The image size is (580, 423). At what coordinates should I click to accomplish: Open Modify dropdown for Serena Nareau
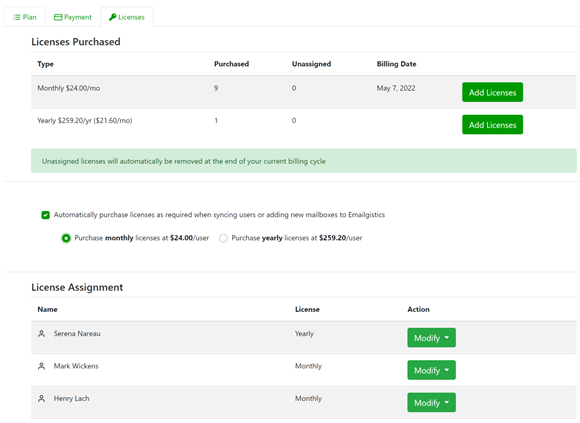pyautogui.click(x=431, y=338)
